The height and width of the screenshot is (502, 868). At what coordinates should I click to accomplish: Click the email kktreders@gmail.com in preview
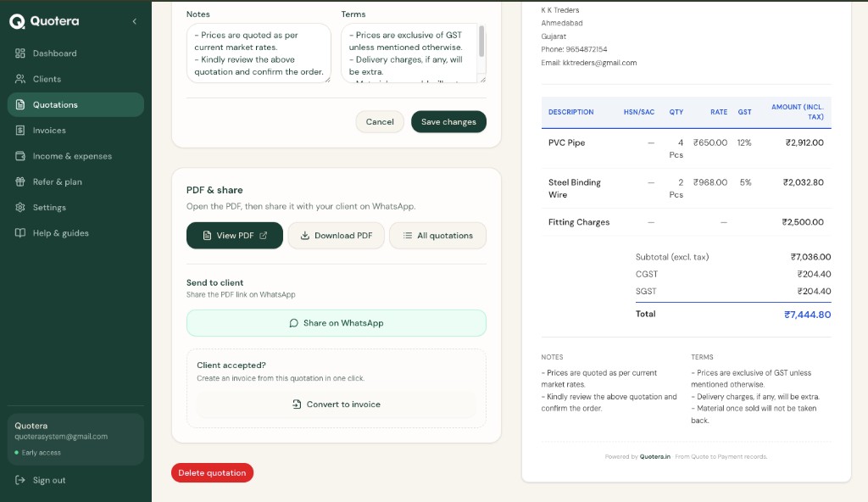point(599,63)
